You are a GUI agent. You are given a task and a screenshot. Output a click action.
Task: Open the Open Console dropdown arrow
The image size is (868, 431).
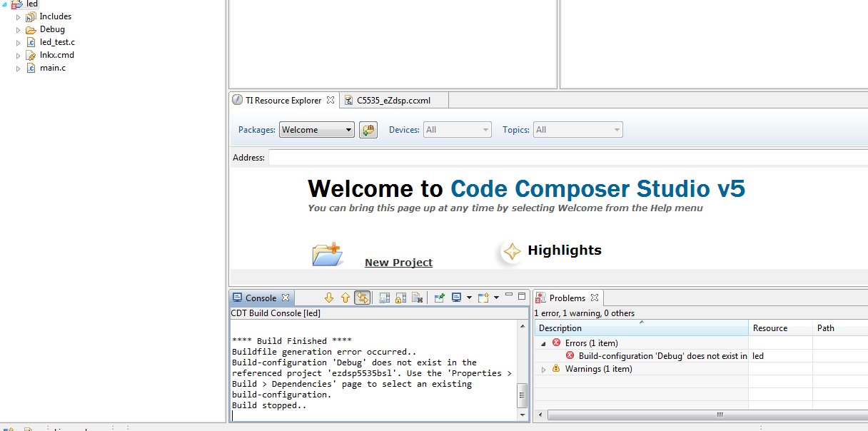(496, 298)
